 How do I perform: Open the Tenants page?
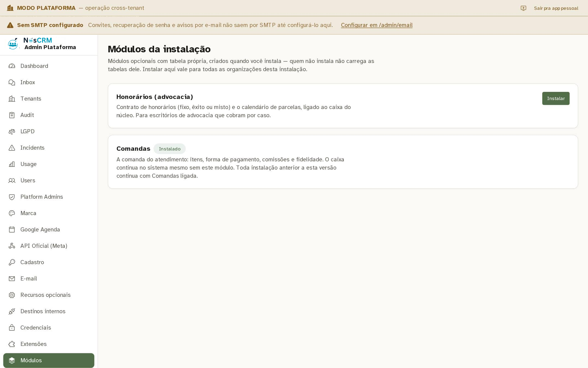pos(49,99)
